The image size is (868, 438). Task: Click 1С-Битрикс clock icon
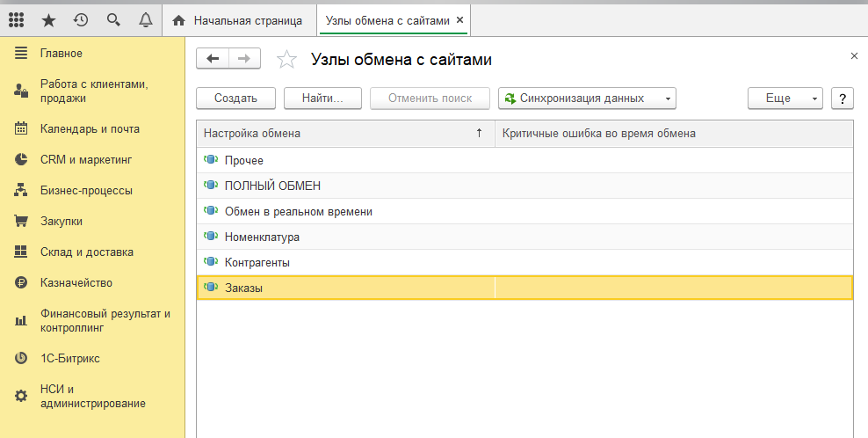tap(21, 358)
